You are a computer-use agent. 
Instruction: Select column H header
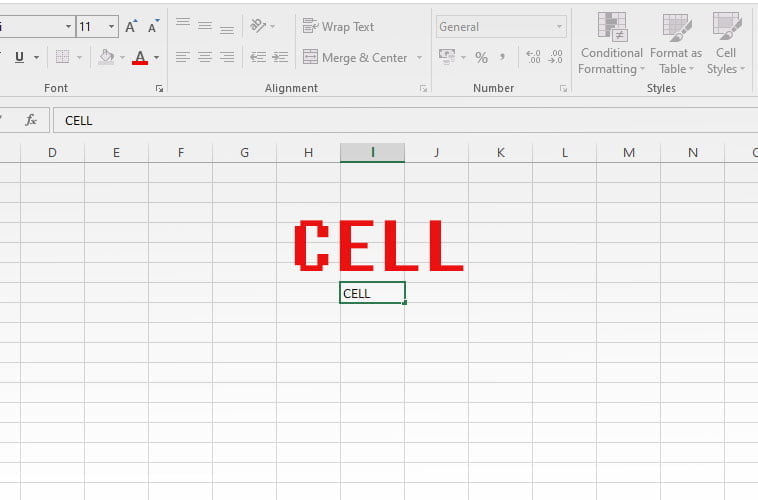pos(308,153)
